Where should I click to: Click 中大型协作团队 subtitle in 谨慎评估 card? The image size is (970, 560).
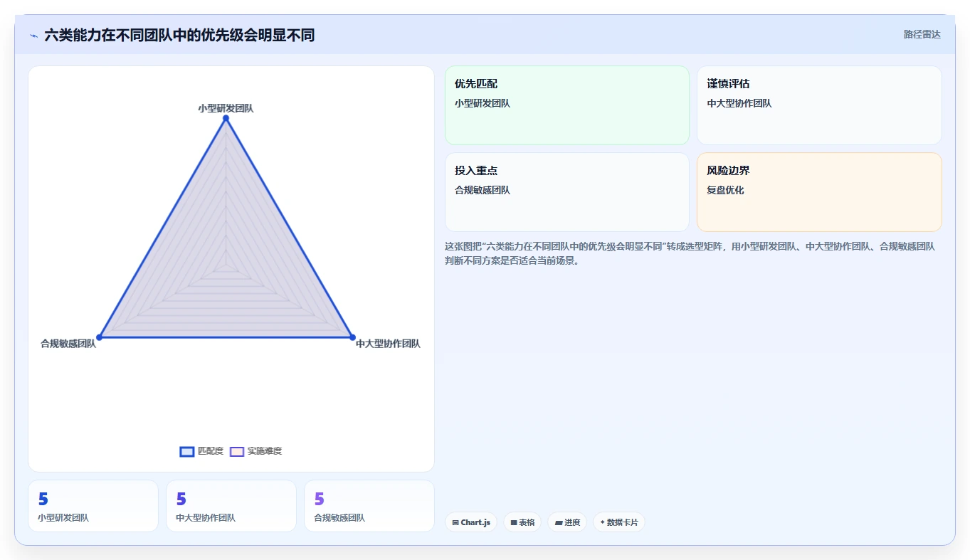pyautogui.click(x=739, y=103)
